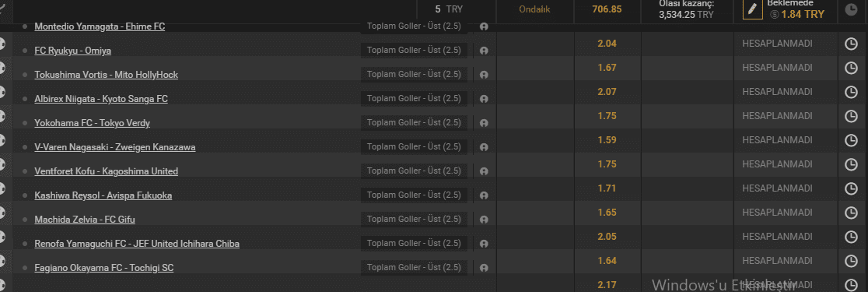The width and height of the screenshot is (868, 292).
Task: Open Albirex Niigata - Kyoto Sanga FC match
Action: 101,99
